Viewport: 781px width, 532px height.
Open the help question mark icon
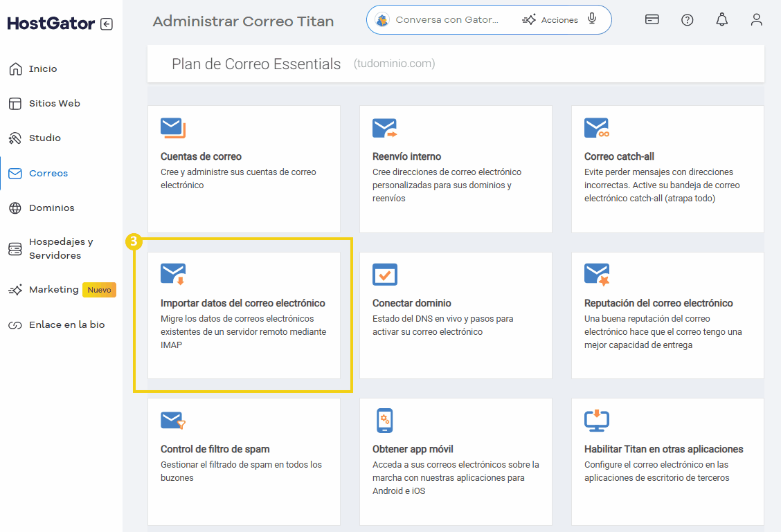[x=687, y=20]
